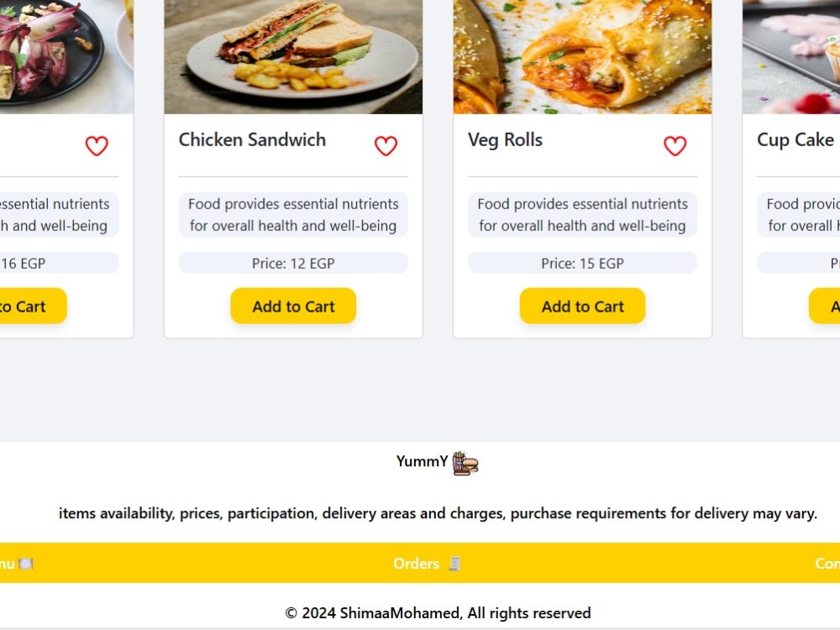The height and width of the screenshot is (630, 840).
Task: Add Chicken Sandwich to cart
Action: click(293, 306)
